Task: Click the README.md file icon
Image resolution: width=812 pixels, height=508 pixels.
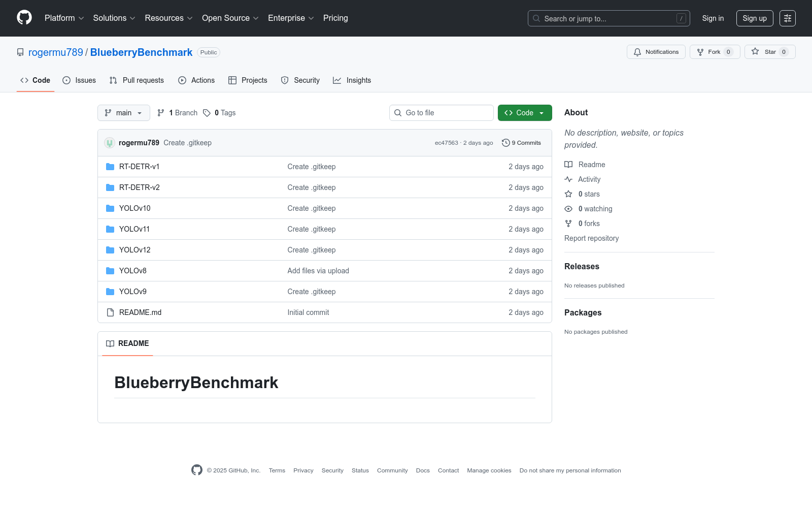Action: (110, 312)
